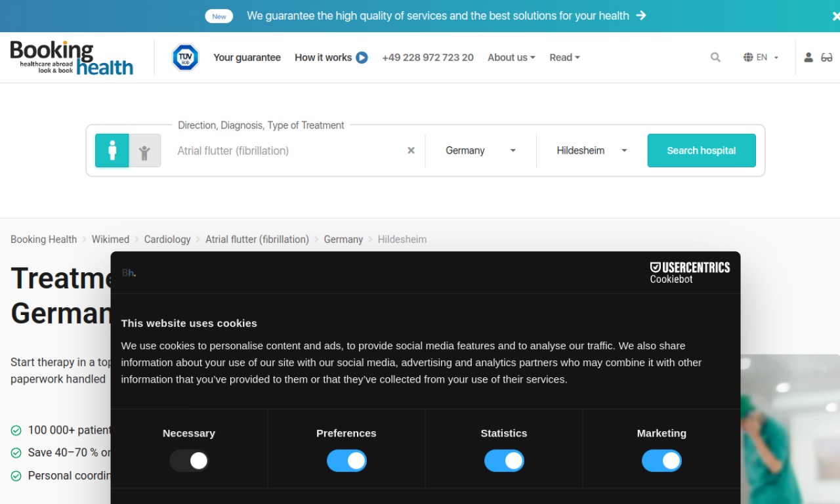Close the top announcement banner

pyautogui.click(x=835, y=16)
